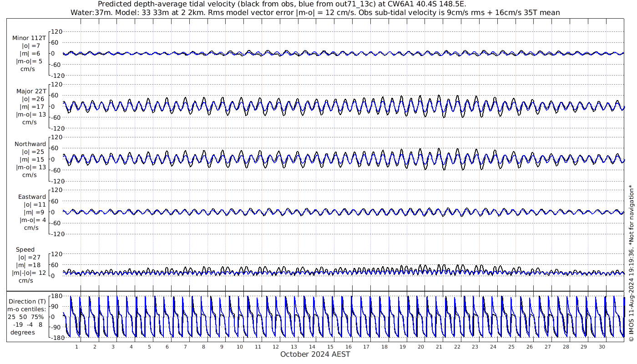This screenshot has width=637, height=364.
Task: Click the "|m-o|= 4" value in Eastward panel
Action: point(32,220)
